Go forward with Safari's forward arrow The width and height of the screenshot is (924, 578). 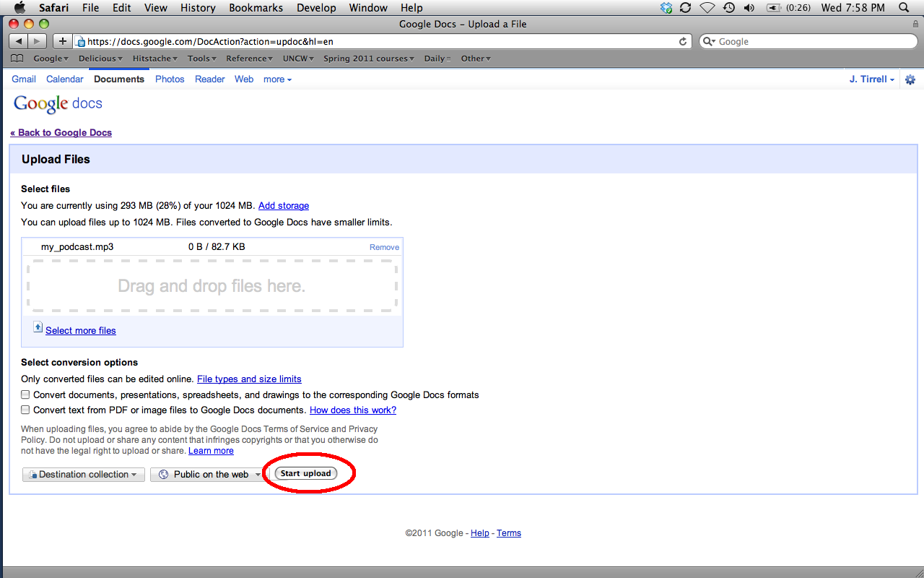pos(38,41)
